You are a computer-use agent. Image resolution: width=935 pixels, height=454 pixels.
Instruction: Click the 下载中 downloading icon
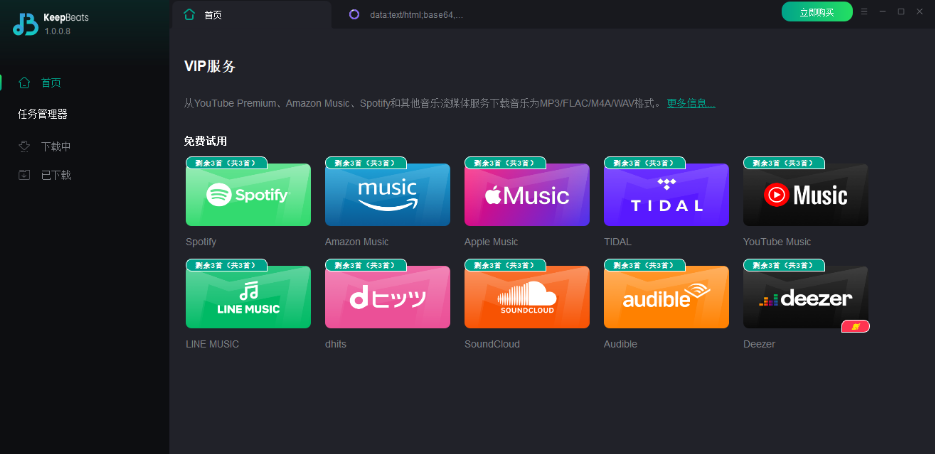tap(24, 146)
